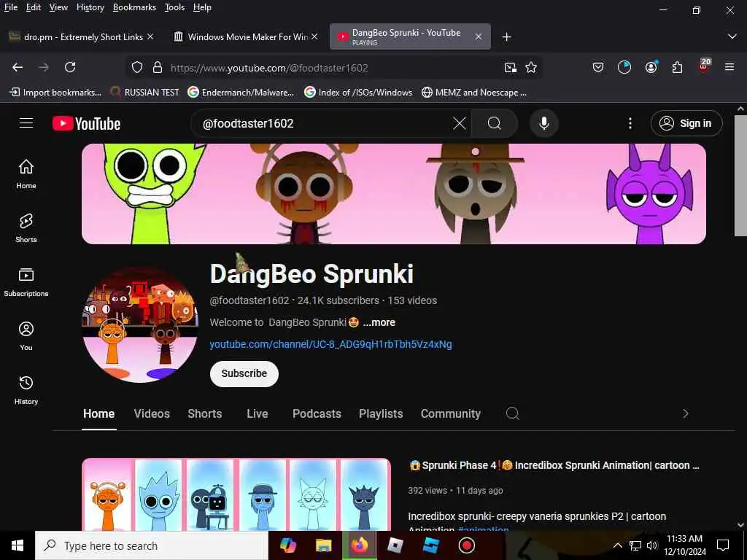747x560 pixels.
Task: Submit YouTube search with magnifier button
Action: (x=495, y=124)
